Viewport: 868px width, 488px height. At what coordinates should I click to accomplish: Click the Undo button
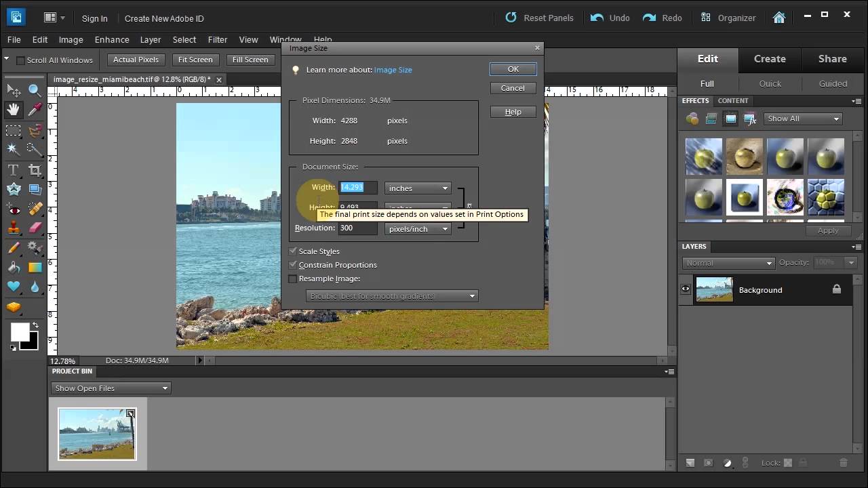pos(610,18)
